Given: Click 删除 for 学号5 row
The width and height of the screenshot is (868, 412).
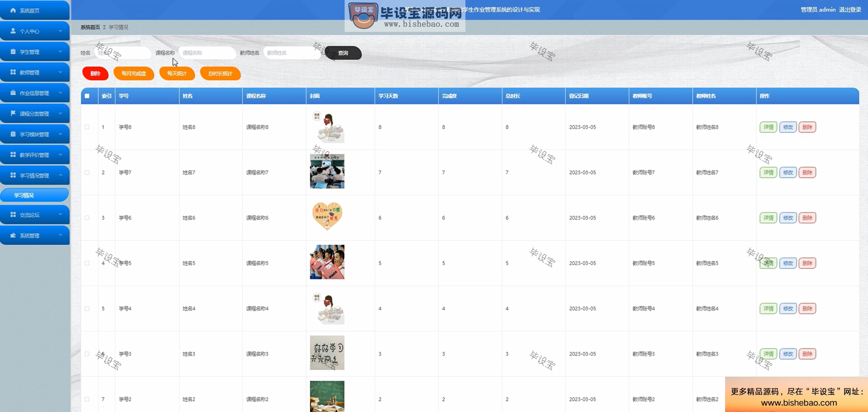Looking at the screenshot, I should coord(807,263).
